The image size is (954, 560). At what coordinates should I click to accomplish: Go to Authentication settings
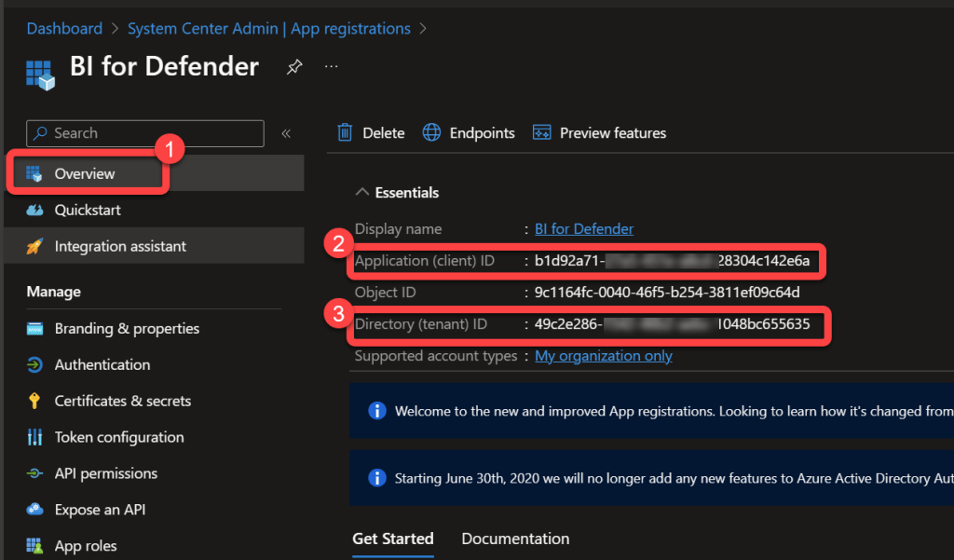click(102, 365)
